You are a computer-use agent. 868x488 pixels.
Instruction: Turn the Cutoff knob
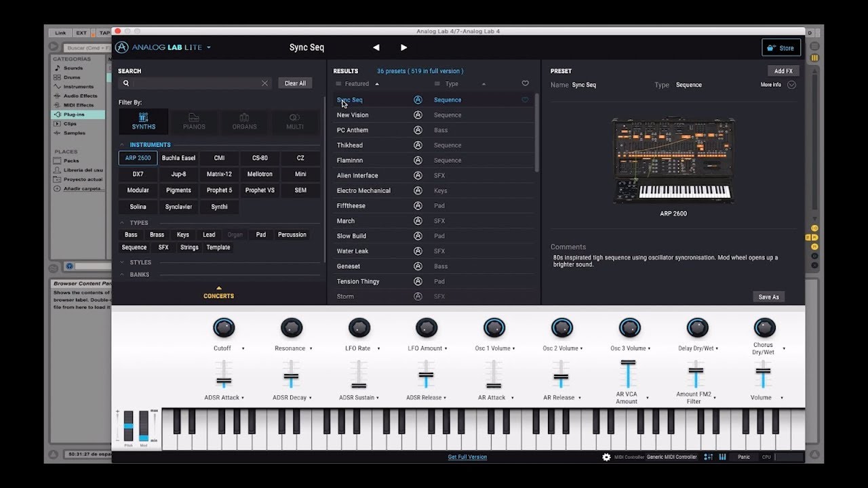223,328
